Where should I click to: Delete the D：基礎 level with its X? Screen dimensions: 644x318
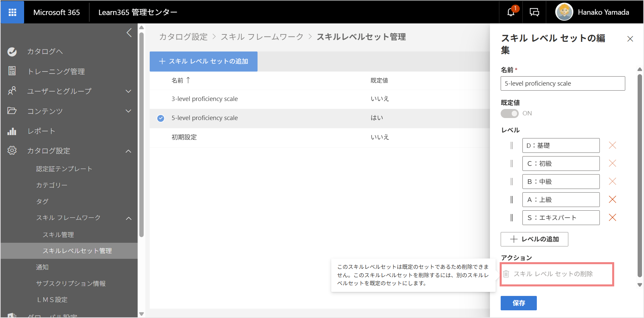613,145
